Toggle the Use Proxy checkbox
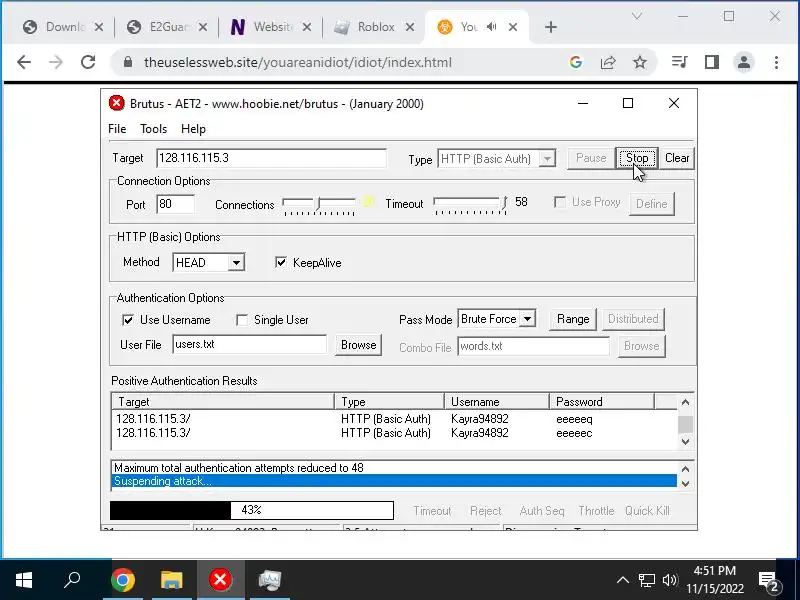800x600 pixels. tap(560, 203)
